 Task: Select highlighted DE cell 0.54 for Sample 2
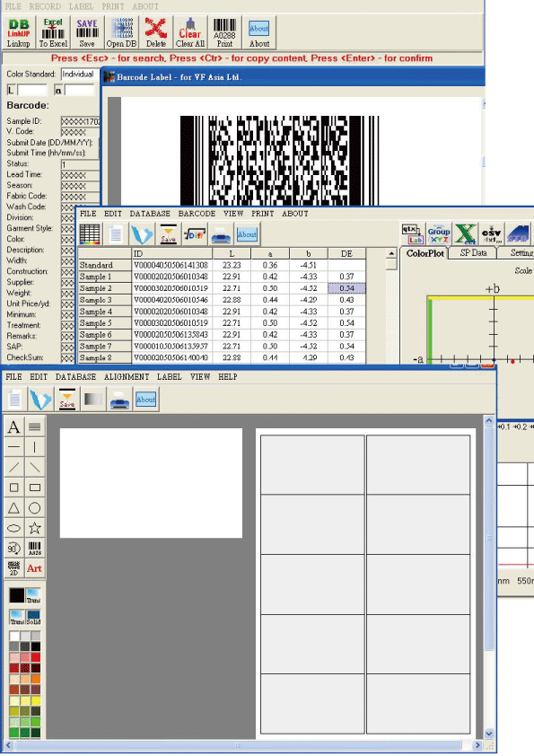coord(346,288)
